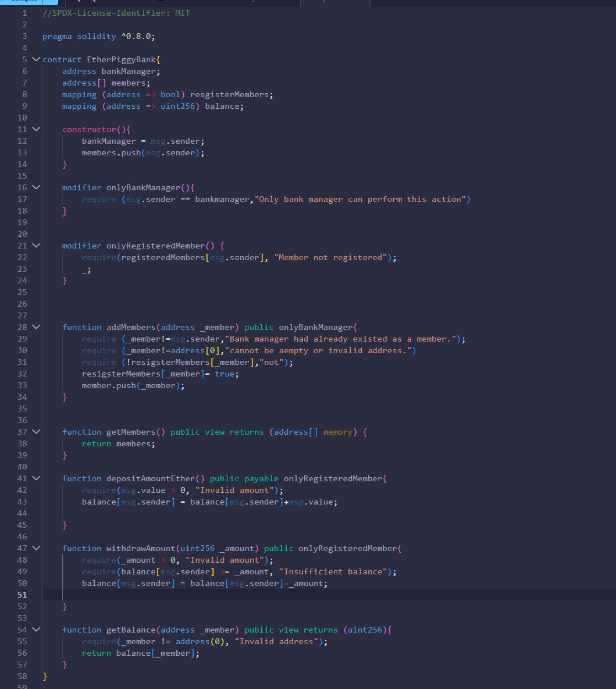
Task: Click 'members.push' on line 13
Action: (111, 153)
